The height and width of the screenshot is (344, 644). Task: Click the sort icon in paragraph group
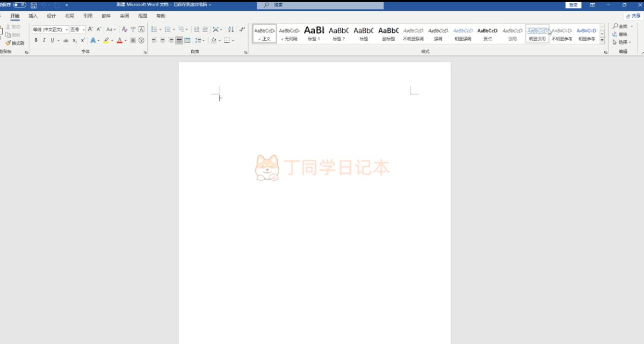click(x=230, y=30)
